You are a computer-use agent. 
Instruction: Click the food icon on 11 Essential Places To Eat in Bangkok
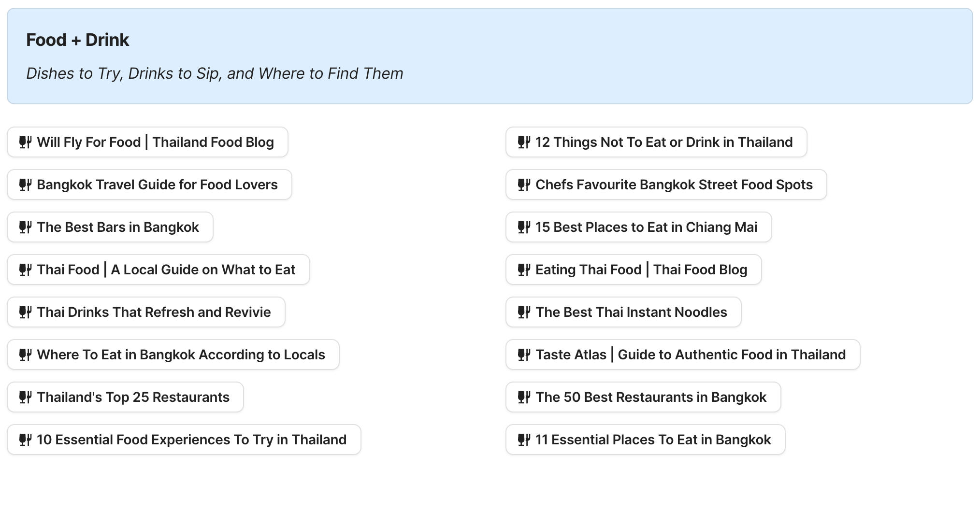[524, 440]
